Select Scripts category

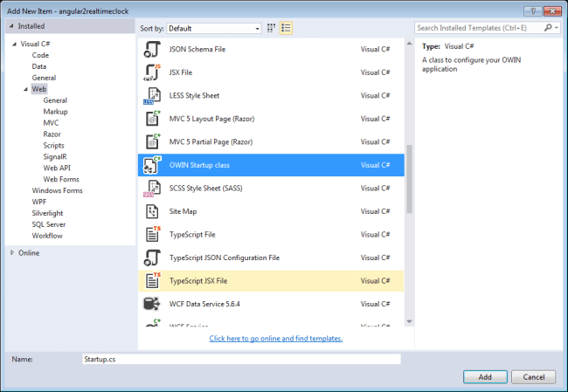coord(53,145)
